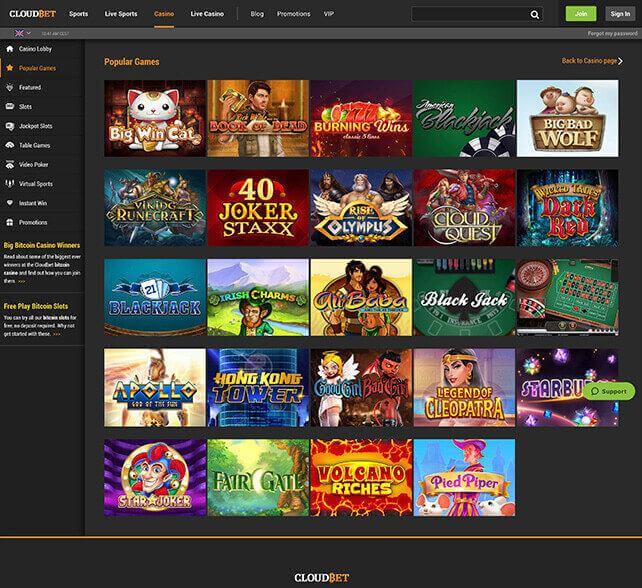Open the Live Sports tab
The height and width of the screenshot is (588, 642).
[x=121, y=14]
